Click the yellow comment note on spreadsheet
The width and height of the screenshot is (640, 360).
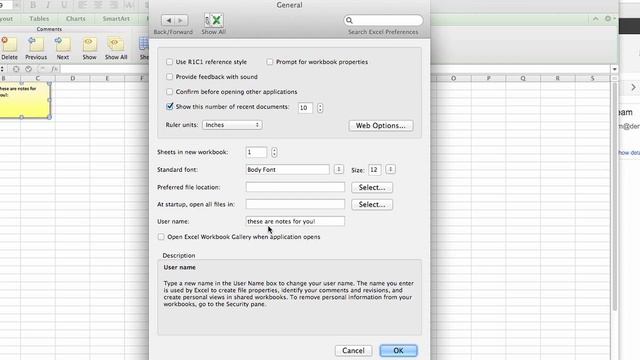24,100
